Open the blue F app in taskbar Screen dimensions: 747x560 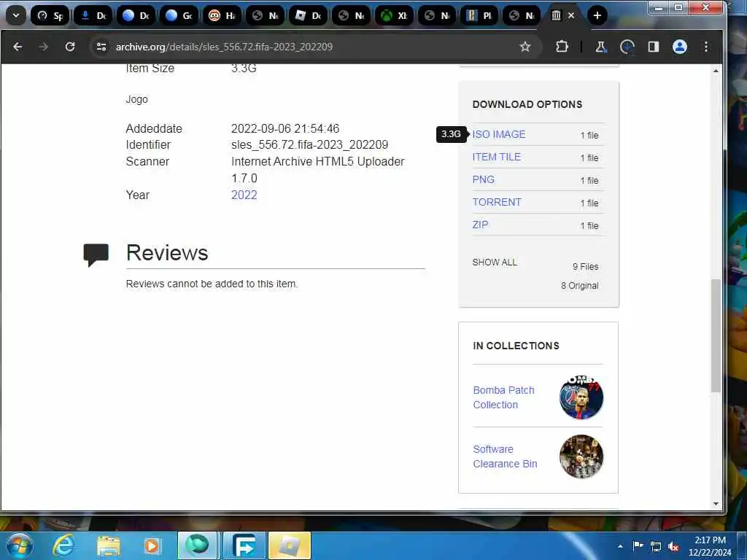pyautogui.click(x=244, y=545)
